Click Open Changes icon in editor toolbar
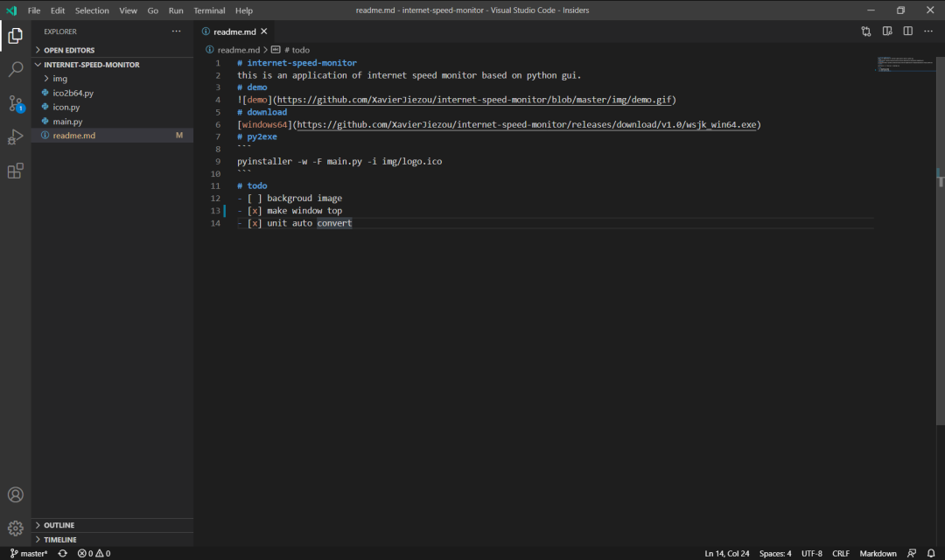Viewport: 945px width, 560px height. pyautogui.click(x=866, y=31)
